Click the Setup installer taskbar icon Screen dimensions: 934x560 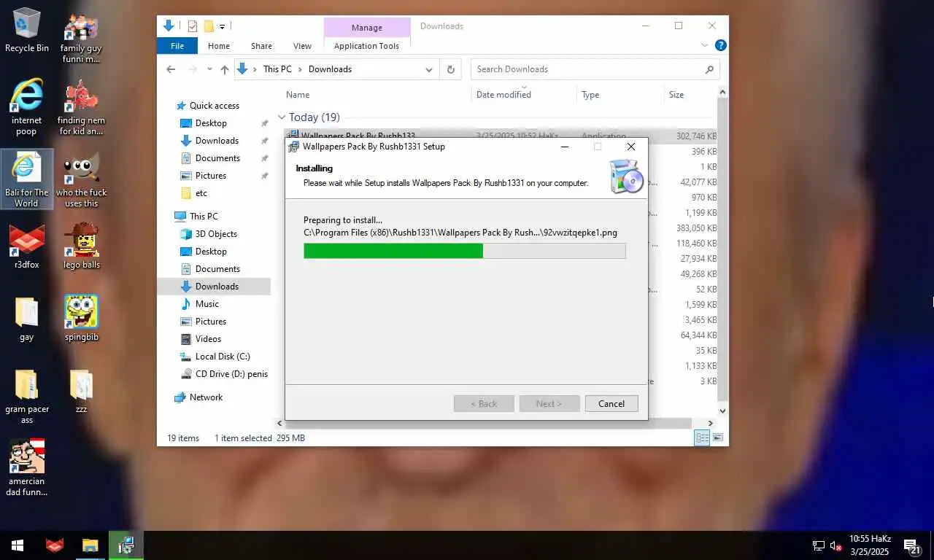126,545
